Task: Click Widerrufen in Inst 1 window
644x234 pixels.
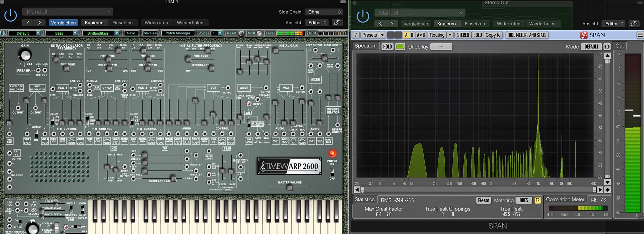Action: (156, 22)
